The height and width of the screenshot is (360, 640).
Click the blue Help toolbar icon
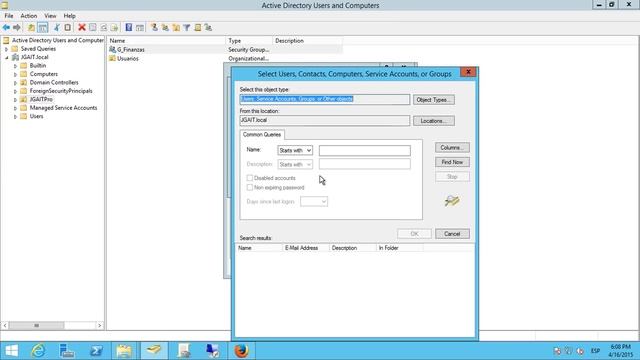pyautogui.click(x=129, y=27)
